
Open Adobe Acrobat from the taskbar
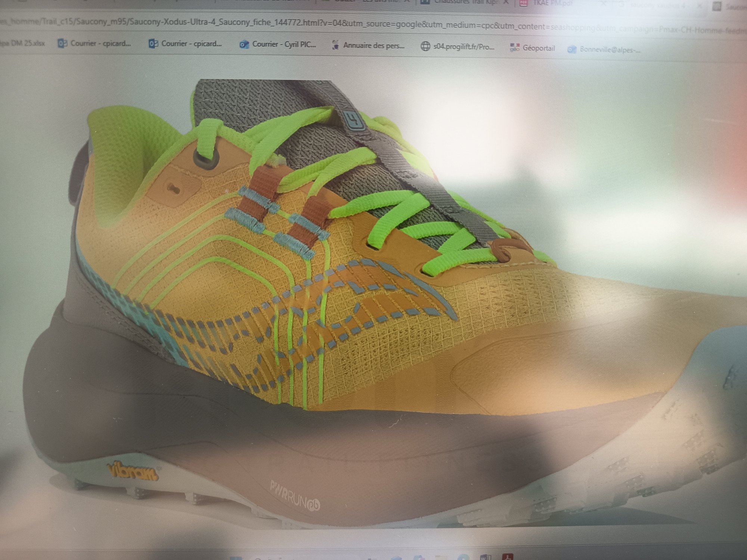click(507, 557)
